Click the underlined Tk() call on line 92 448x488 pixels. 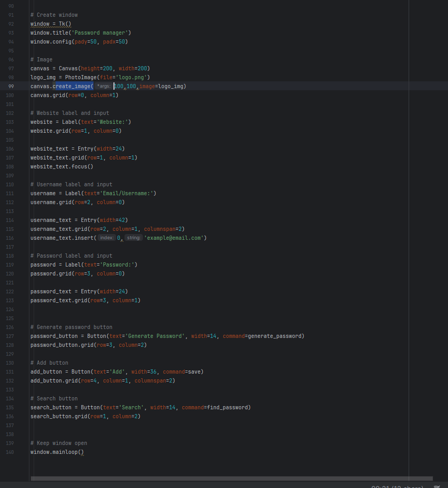coord(65,24)
